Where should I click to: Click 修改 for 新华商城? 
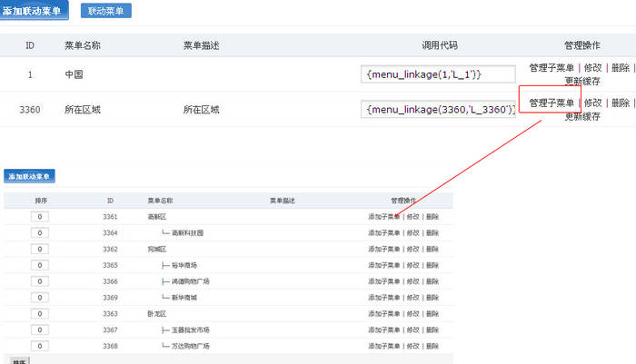[412, 297]
